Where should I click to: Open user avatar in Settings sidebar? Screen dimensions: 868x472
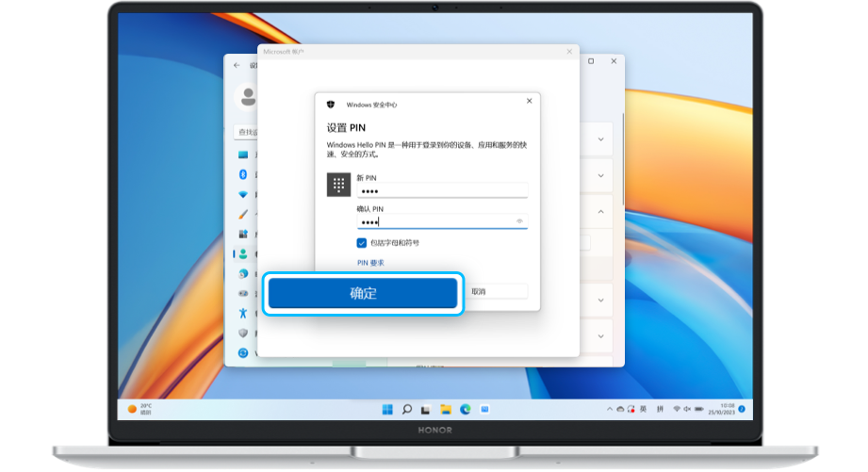pyautogui.click(x=247, y=97)
